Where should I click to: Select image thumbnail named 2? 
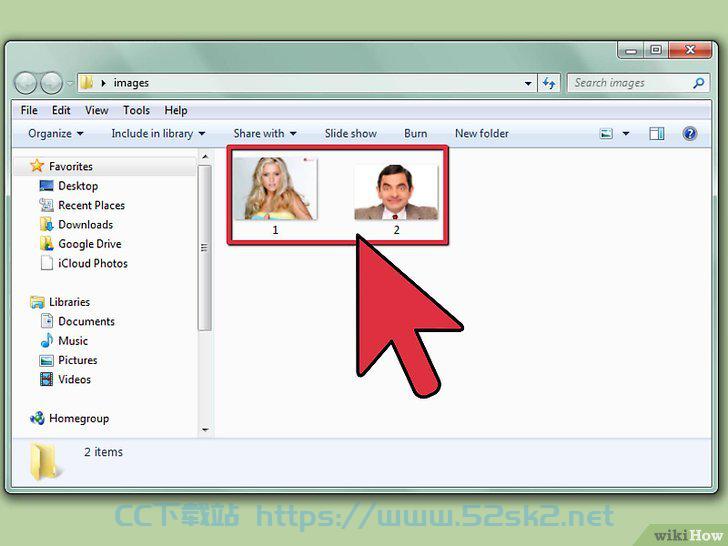[x=396, y=192]
